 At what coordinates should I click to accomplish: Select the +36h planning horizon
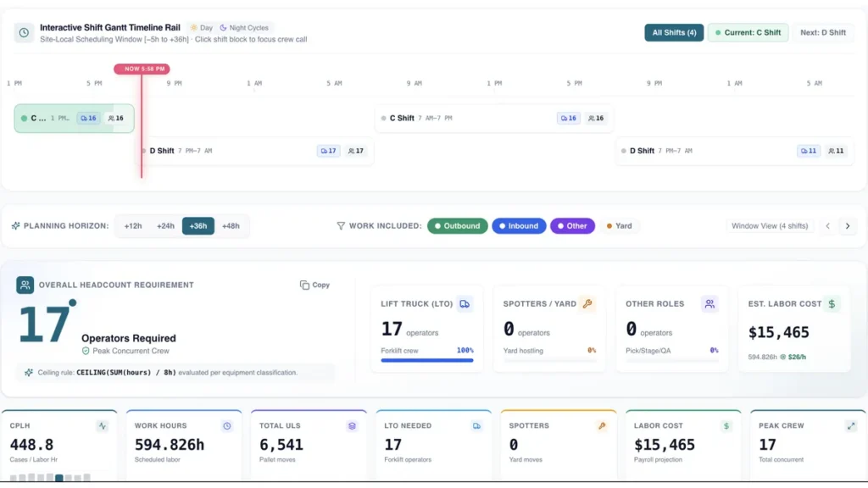pyautogui.click(x=198, y=225)
